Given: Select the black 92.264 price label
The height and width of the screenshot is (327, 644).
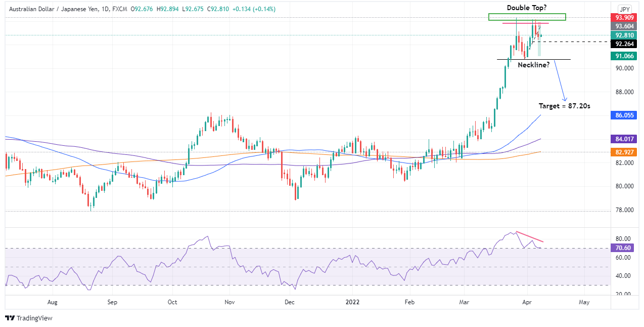Looking at the screenshot, I should (624, 44).
